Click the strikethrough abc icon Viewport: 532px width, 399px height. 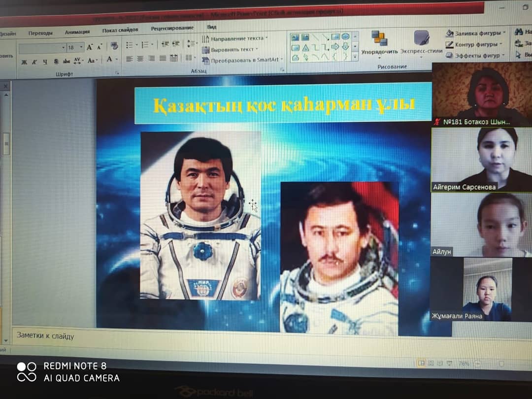[x=66, y=61]
